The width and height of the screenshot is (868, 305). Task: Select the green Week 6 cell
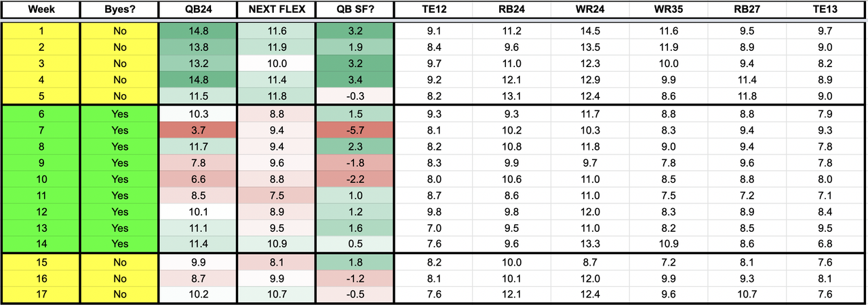41,115
